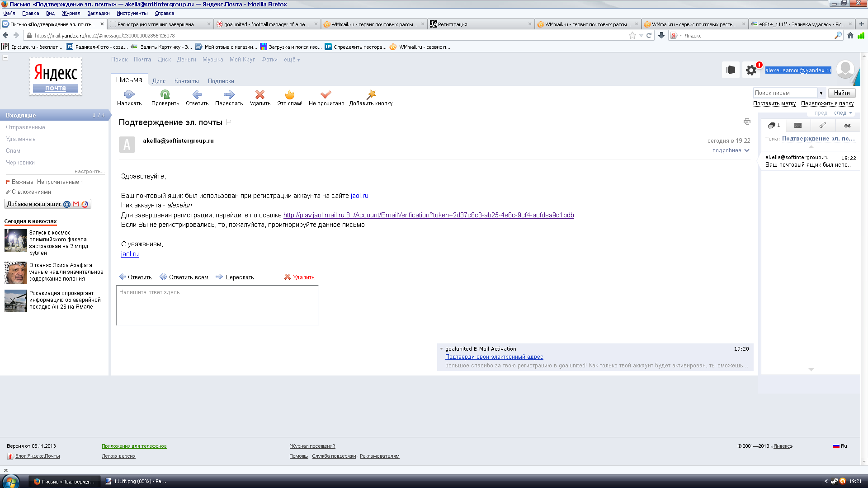The width and height of the screenshot is (868, 488).
Task: Click the bookmark star in address bar
Action: coord(632,35)
